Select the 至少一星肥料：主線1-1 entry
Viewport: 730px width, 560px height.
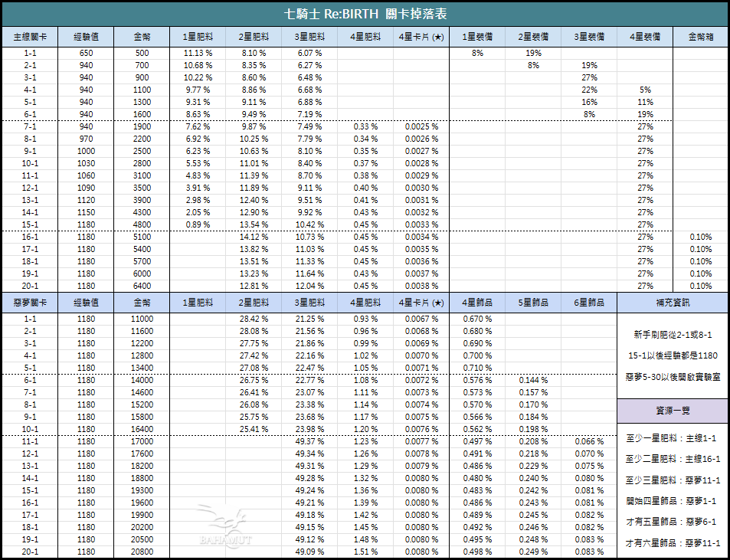point(673,438)
